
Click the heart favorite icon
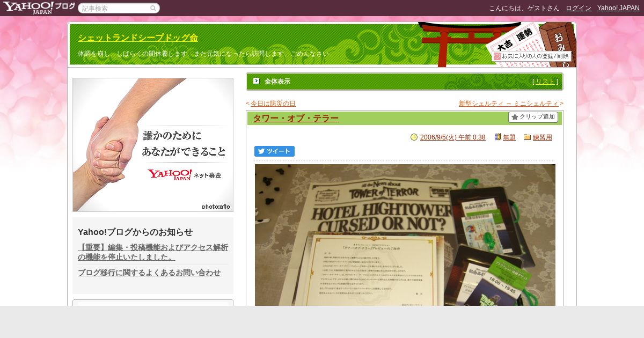pyautogui.click(x=497, y=56)
